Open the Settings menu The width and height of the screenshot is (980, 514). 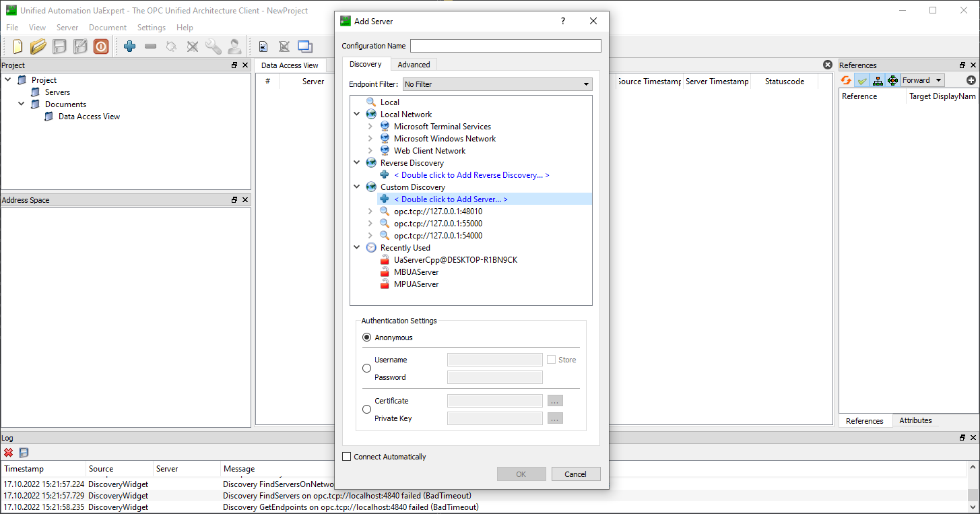pyautogui.click(x=151, y=28)
